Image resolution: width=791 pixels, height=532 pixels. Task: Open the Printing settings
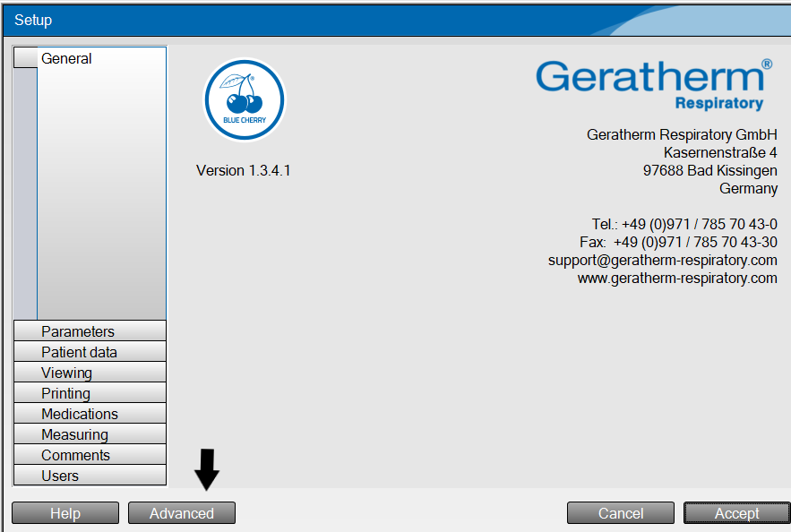point(90,393)
